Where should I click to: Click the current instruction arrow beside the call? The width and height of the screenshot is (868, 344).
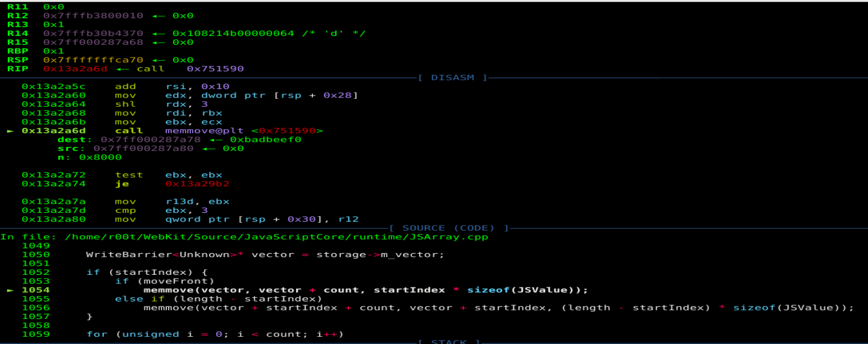(x=10, y=131)
